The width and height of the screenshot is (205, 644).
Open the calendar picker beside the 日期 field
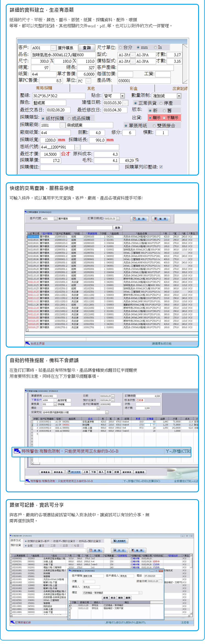[x=113, y=396]
